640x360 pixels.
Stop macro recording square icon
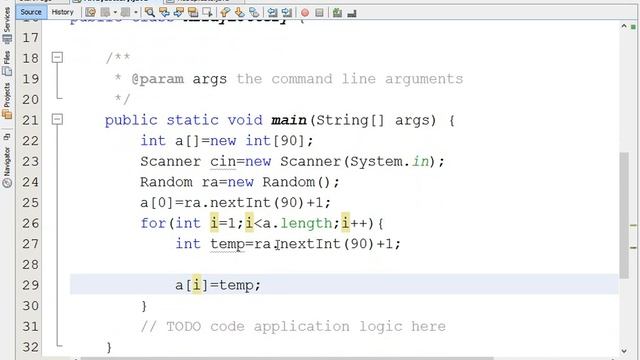pyautogui.click(x=319, y=13)
